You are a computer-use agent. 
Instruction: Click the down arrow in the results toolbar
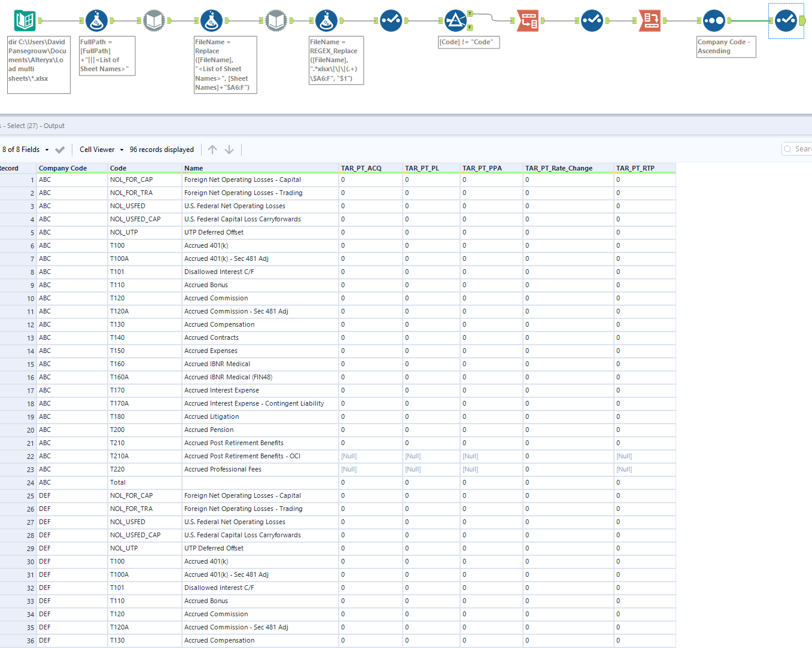click(229, 150)
